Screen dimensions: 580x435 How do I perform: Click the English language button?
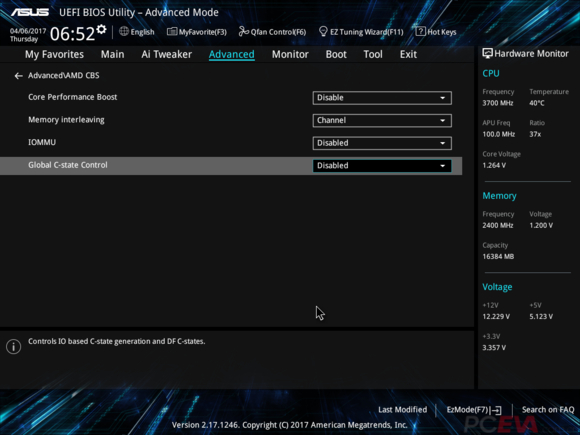click(136, 32)
